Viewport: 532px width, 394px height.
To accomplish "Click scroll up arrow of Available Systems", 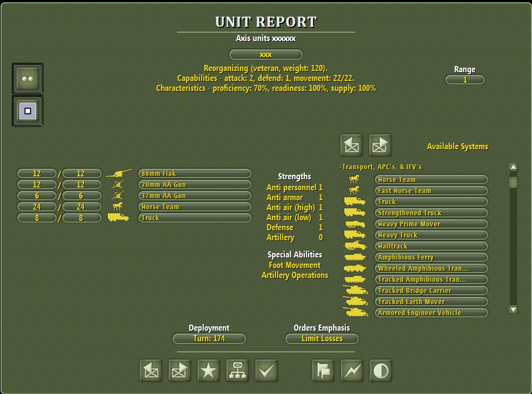I will point(513,167).
